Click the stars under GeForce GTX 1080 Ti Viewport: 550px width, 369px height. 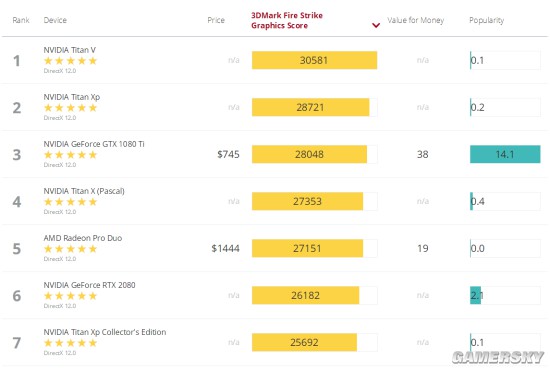[x=70, y=155]
